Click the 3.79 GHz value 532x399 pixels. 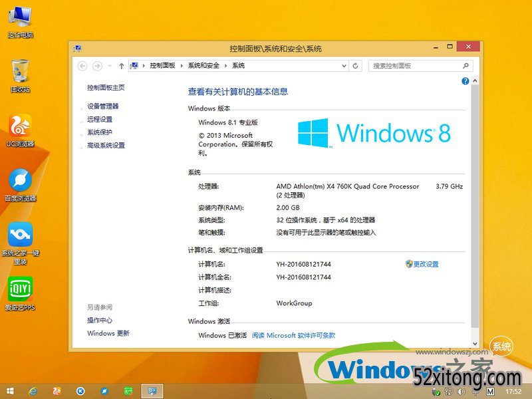pyautogui.click(x=450, y=186)
